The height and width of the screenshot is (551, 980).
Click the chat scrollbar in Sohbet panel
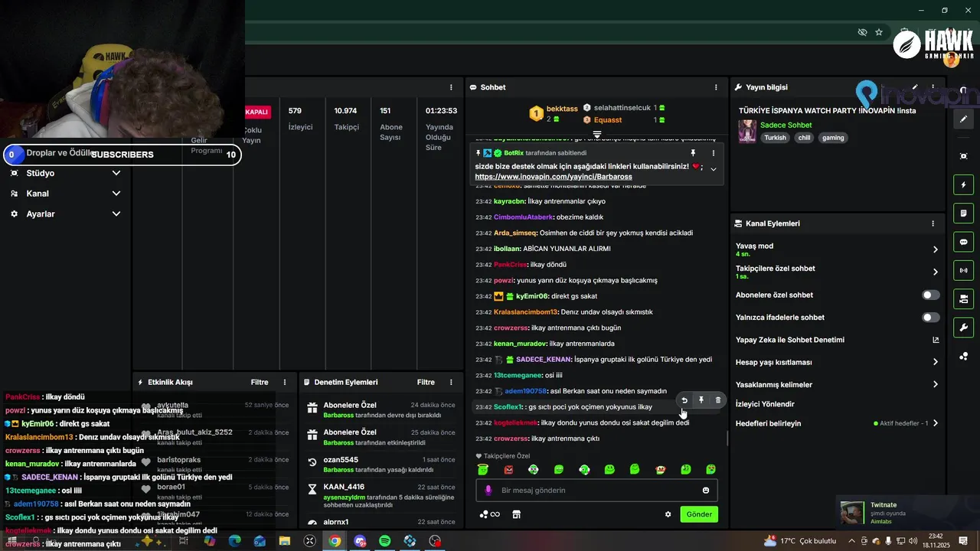(727, 439)
